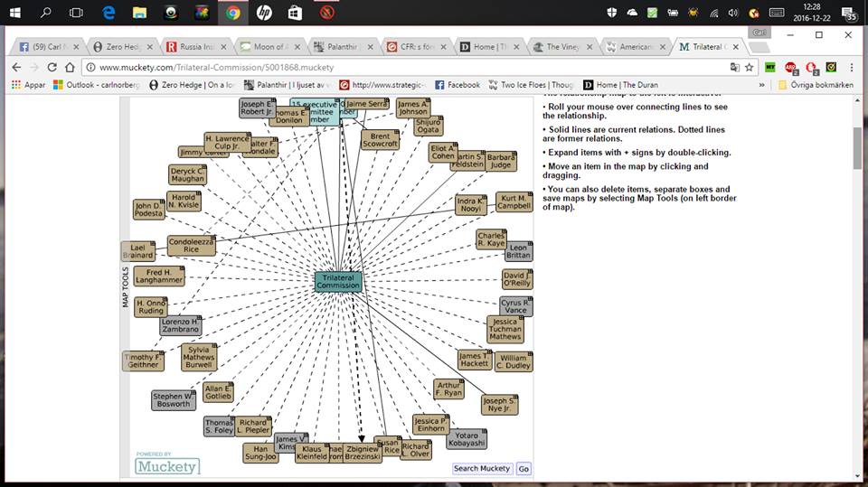Reload the page with the refresh icon
This screenshot has width=868, height=487.
52,67
